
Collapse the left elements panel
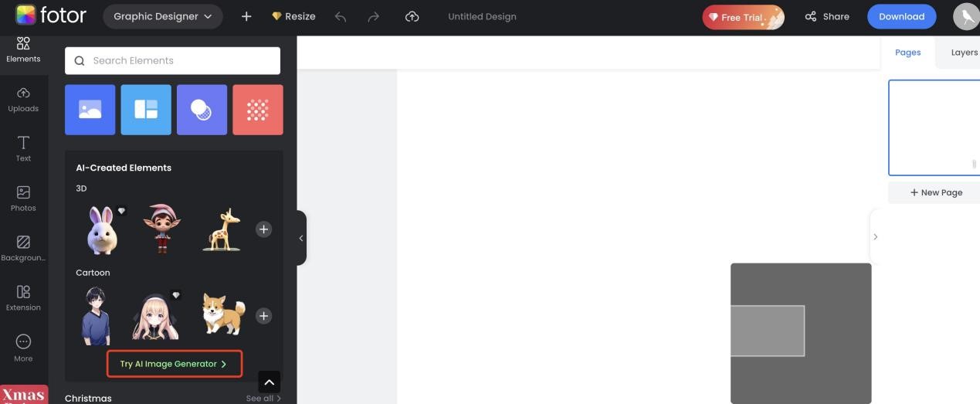click(301, 238)
